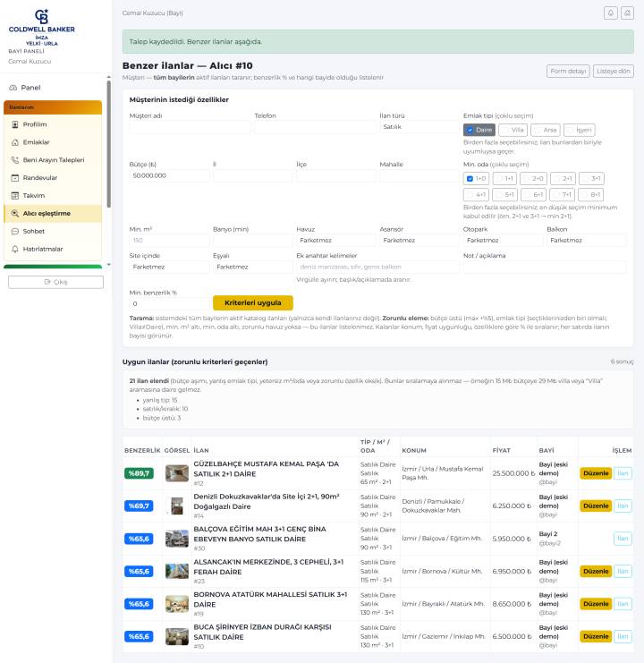The width and height of the screenshot is (644, 663).
Task: Click the Çıkış logout button
Action: 55,282
